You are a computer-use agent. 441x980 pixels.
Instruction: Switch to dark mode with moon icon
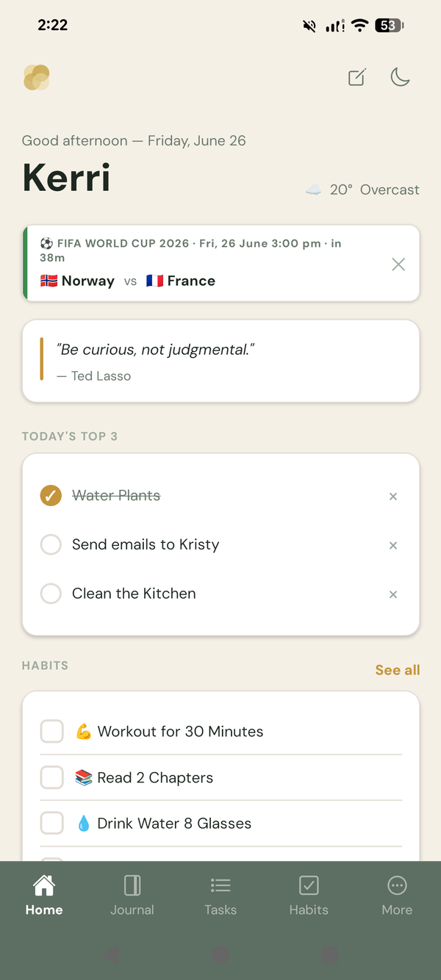point(400,76)
